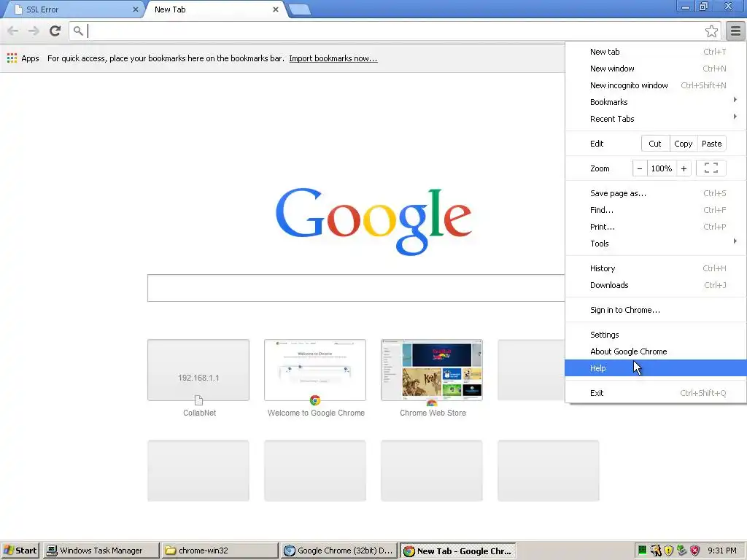
Task: Click the red shield tray icon
Action: coord(695,551)
